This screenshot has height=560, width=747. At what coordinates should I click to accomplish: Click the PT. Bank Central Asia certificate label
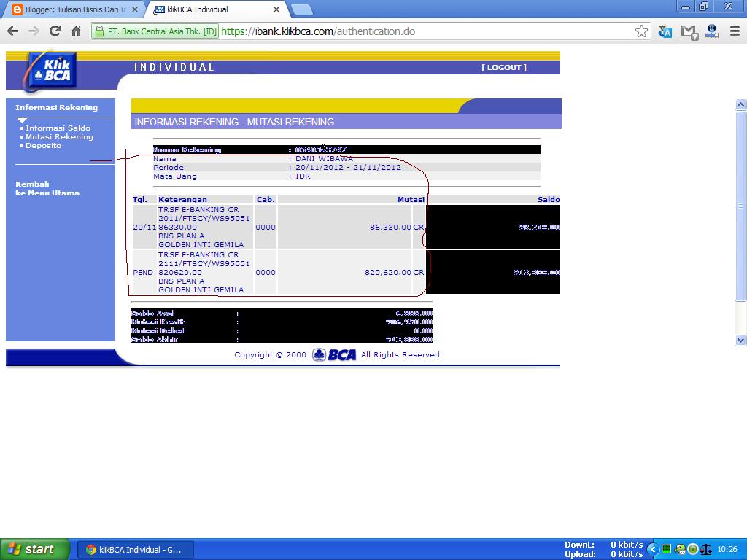tap(162, 31)
